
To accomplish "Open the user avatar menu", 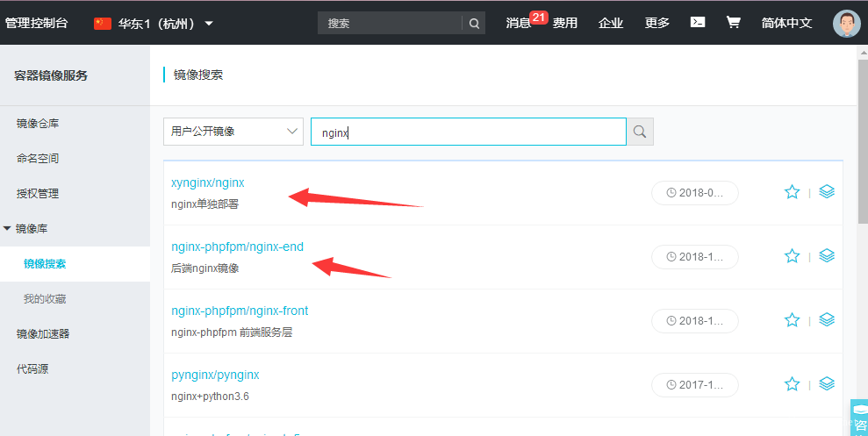I will point(846,23).
